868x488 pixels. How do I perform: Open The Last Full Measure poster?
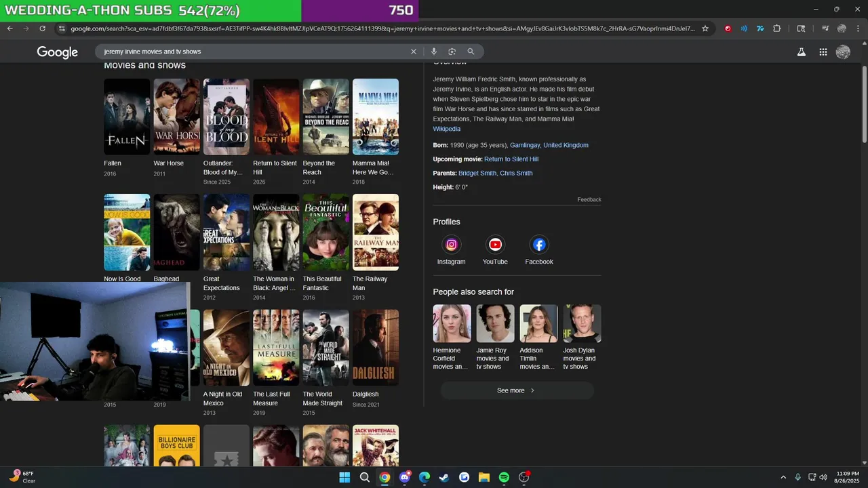(276, 348)
